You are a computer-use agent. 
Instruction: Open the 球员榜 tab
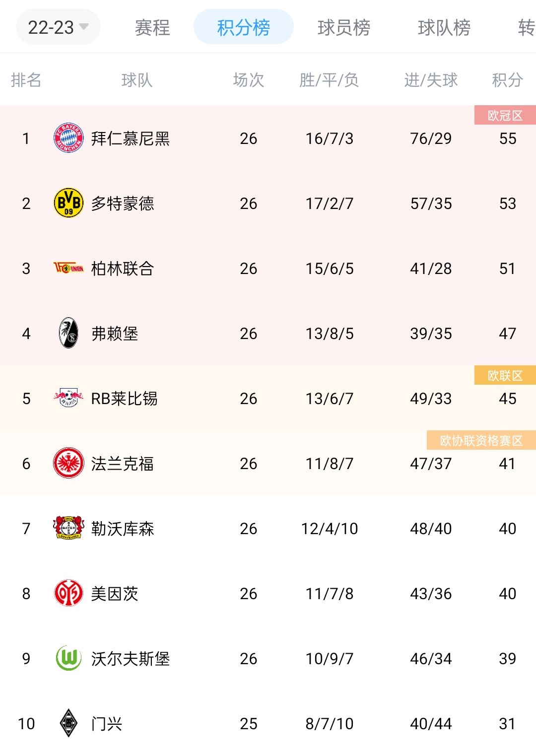click(x=344, y=27)
